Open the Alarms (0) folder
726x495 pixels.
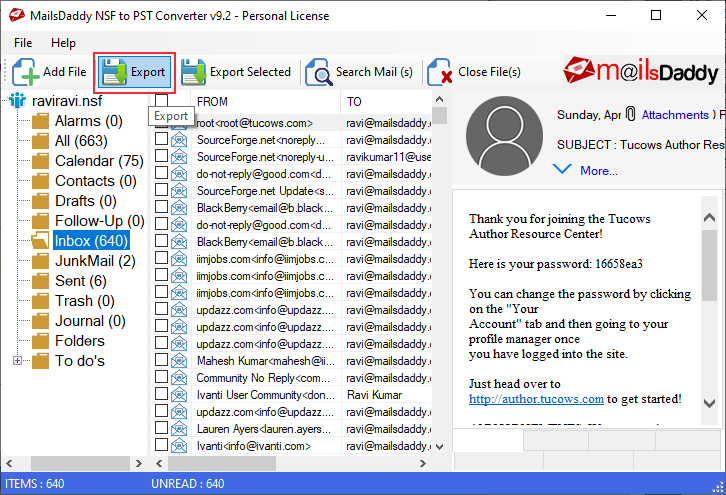click(88, 121)
